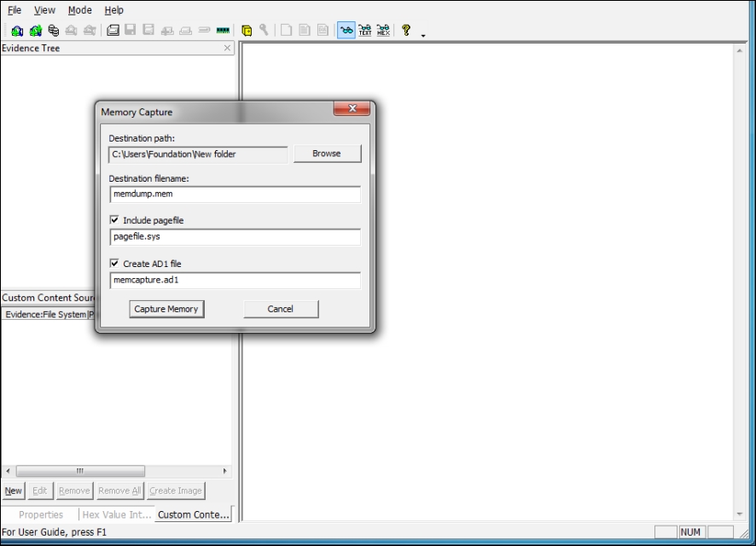Select the Custom Content Sources tab
The image size is (756, 546).
coord(194,514)
